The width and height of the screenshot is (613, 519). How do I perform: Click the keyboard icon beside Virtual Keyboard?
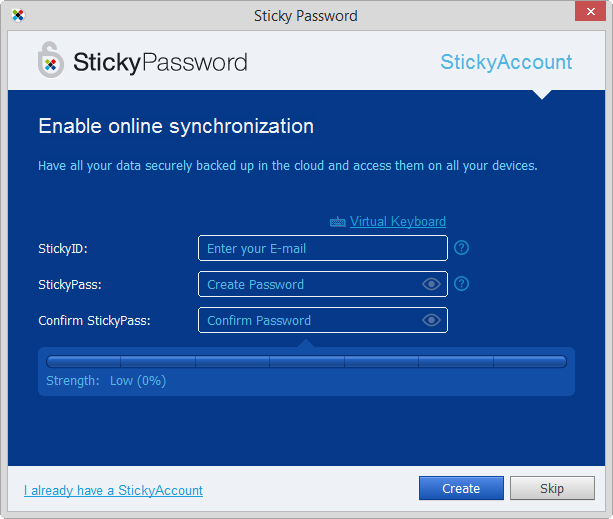click(337, 222)
